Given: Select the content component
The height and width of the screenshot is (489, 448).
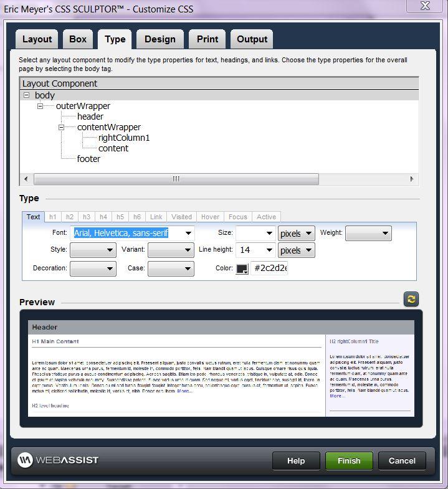Looking at the screenshot, I should coord(113,148).
